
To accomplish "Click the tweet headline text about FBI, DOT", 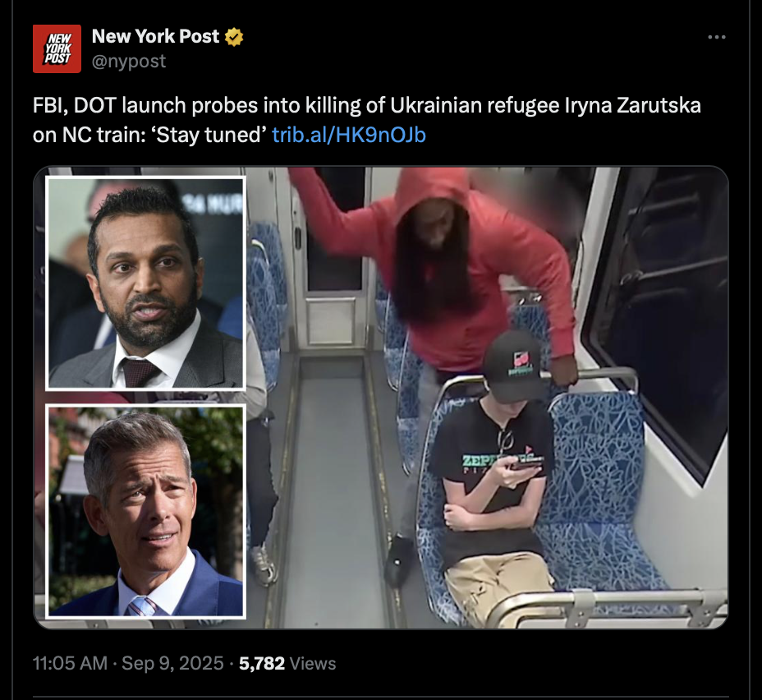I will point(367,120).
